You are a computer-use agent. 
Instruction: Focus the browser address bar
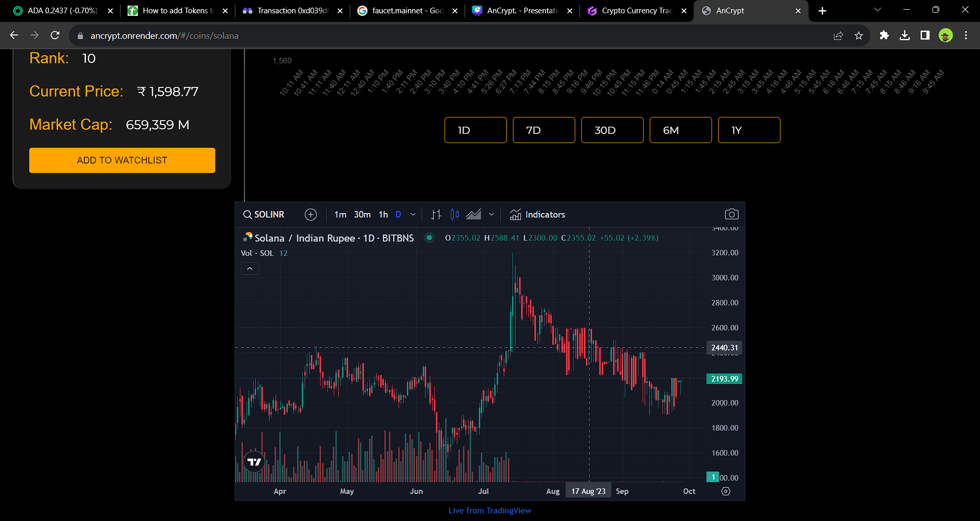click(x=449, y=36)
